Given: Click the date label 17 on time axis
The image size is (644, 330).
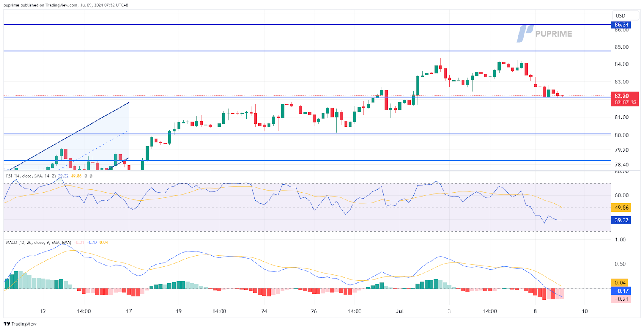Looking at the screenshot, I should 129,311.
